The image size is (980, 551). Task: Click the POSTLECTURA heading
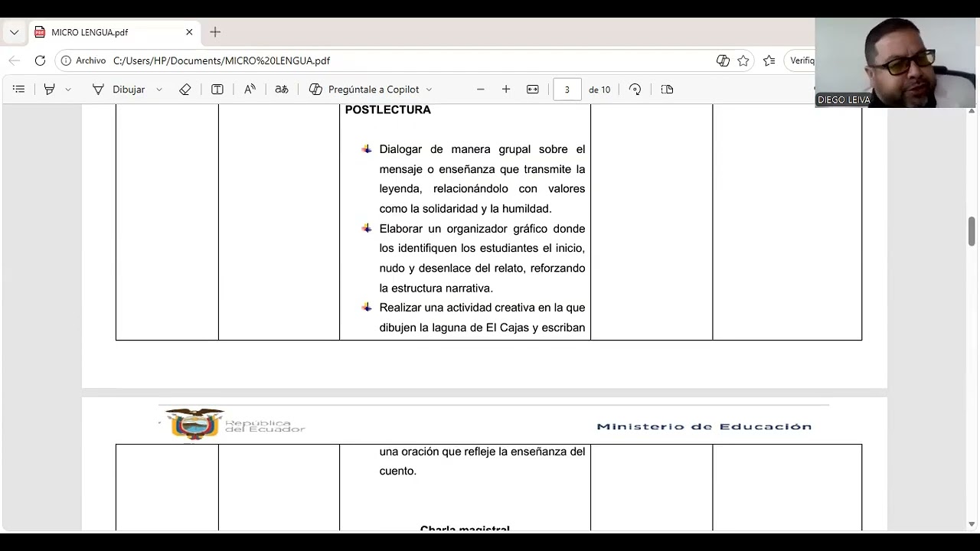(388, 109)
